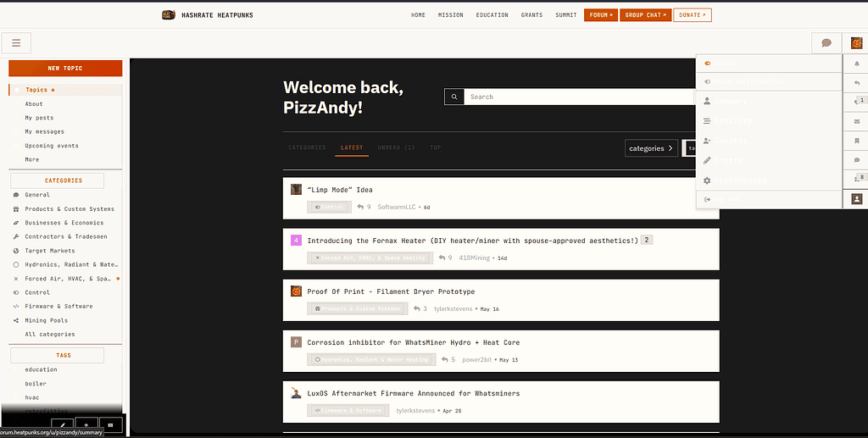Click the Group Chat button

(x=645, y=15)
